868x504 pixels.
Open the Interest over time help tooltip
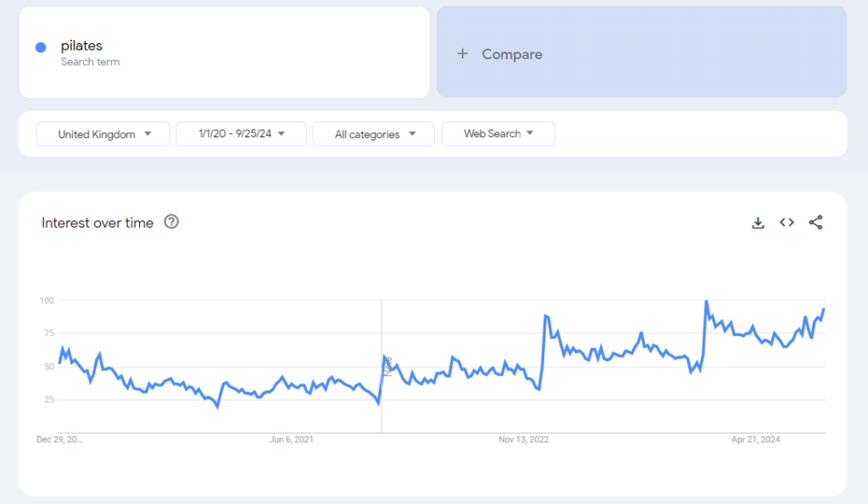point(171,222)
